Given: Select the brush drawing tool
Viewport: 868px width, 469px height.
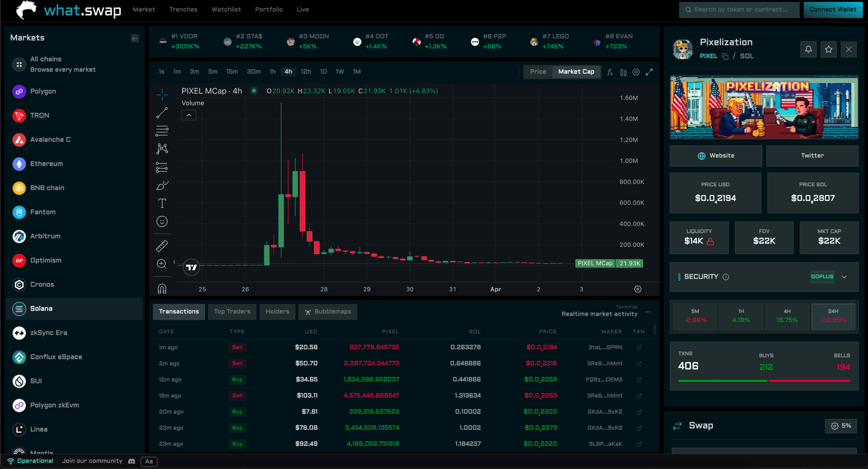Looking at the screenshot, I should pyautogui.click(x=162, y=185).
